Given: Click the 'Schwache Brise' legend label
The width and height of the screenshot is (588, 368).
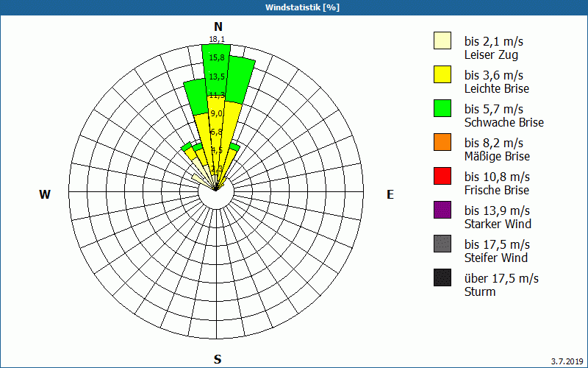Looking at the screenshot, I should coord(504,122).
